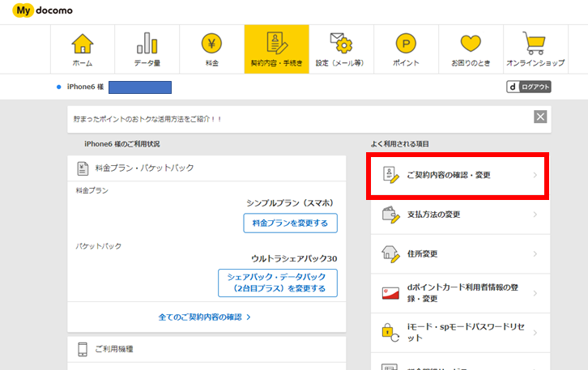The image size is (588, 370).
Task: Open 支払方法の変更 item
Action: pos(461,215)
